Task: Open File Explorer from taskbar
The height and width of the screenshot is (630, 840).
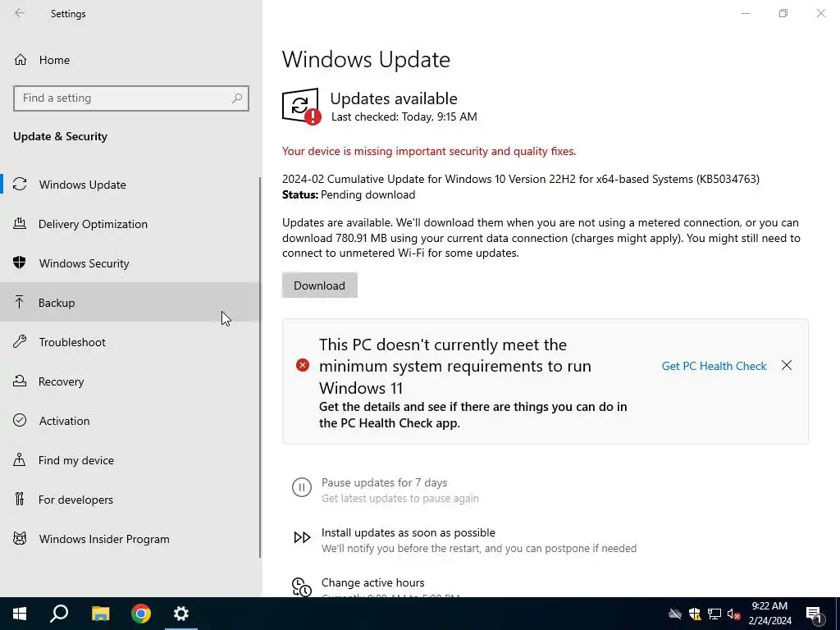Action: (x=100, y=614)
